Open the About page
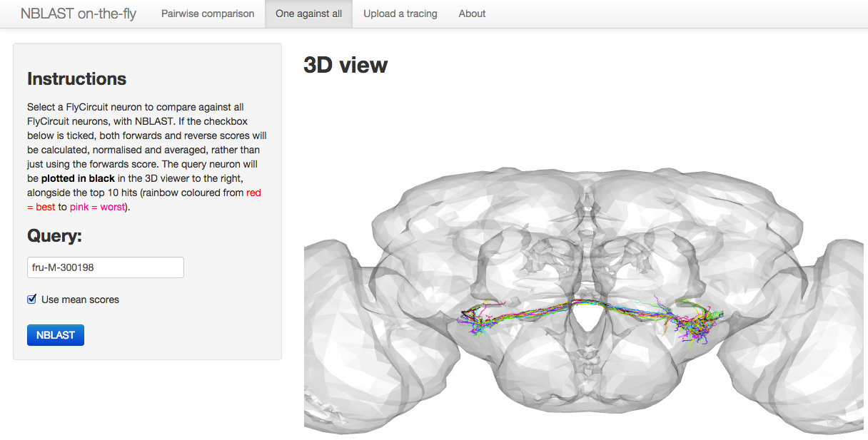 coord(472,14)
